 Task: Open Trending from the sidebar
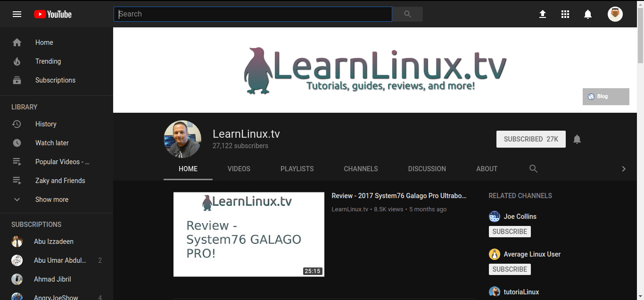(x=48, y=61)
